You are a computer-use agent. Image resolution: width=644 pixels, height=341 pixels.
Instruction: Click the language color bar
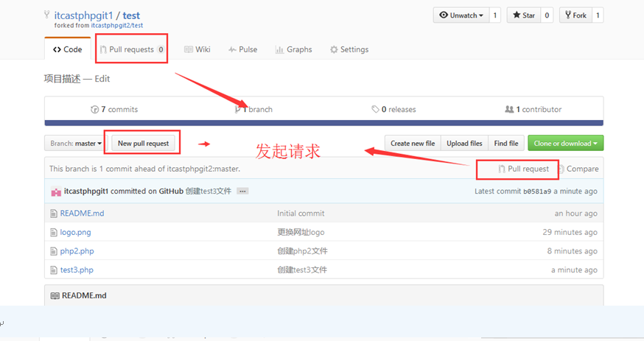click(x=323, y=123)
